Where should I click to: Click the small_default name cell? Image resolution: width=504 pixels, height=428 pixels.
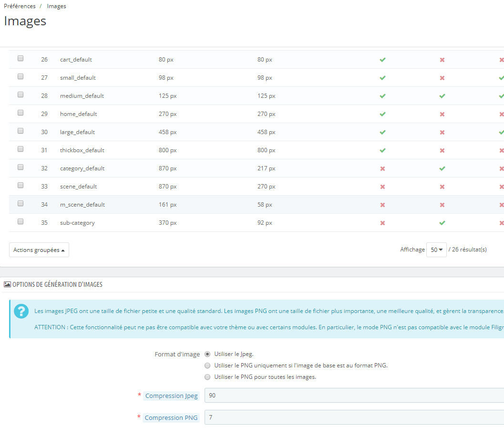[x=78, y=77]
